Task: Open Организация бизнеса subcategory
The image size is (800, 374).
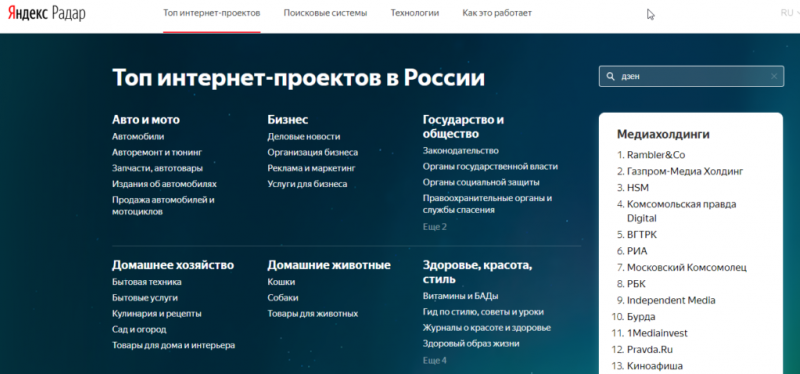Action: click(x=313, y=152)
